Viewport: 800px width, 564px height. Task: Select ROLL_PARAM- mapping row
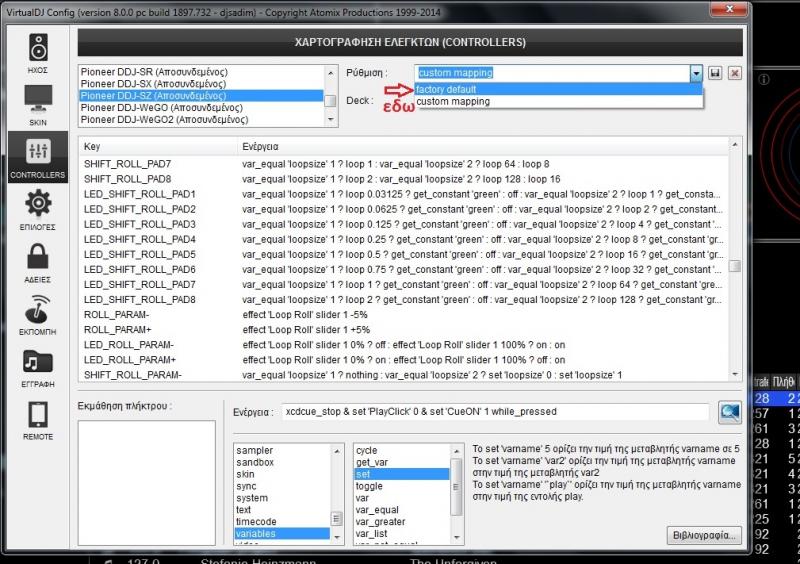tap(403, 314)
